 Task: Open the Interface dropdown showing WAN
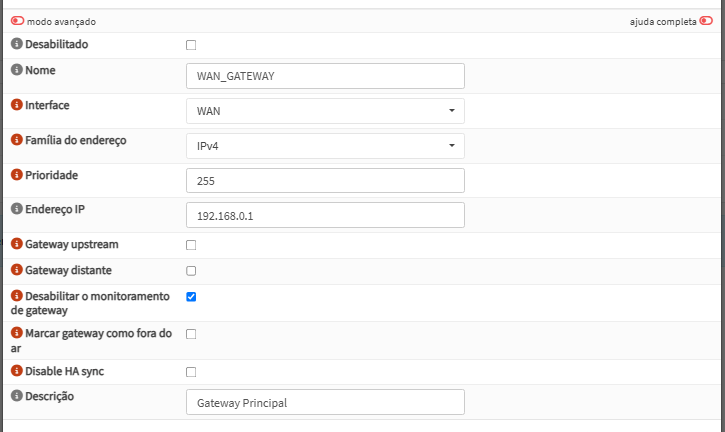click(x=325, y=111)
